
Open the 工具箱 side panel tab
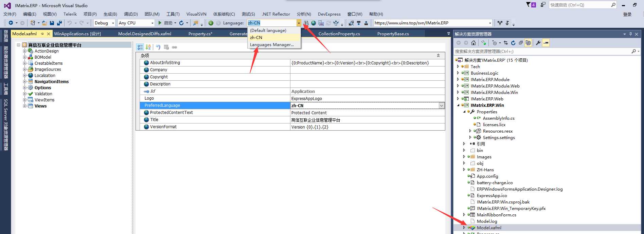point(5,89)
